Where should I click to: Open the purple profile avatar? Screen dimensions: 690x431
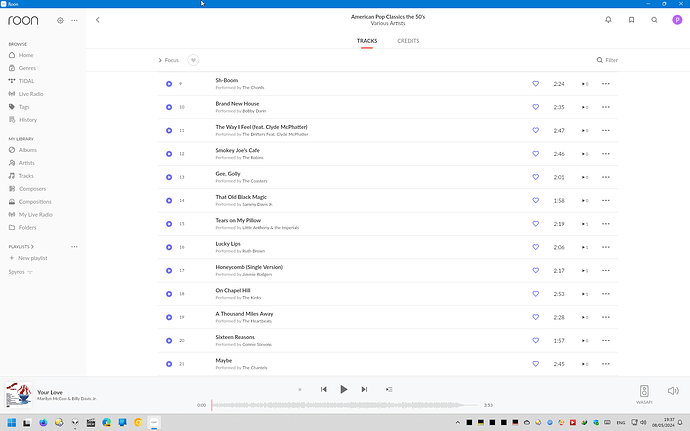tap(677, 20)
